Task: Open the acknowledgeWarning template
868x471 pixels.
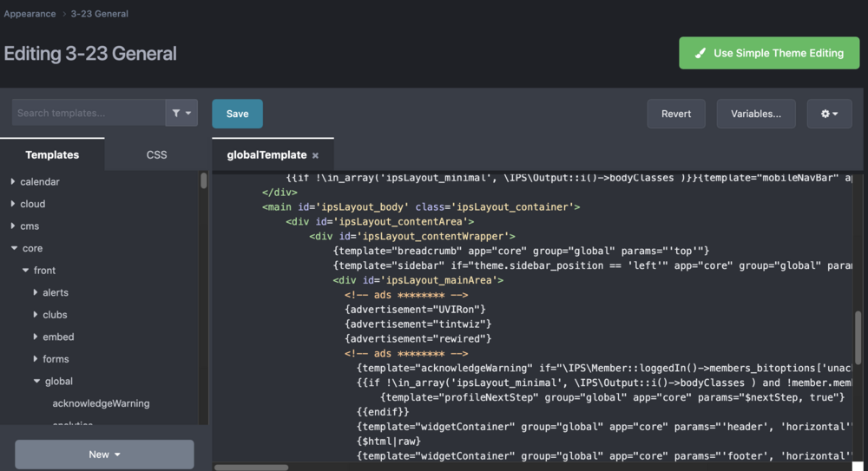Action: [101, 403]
